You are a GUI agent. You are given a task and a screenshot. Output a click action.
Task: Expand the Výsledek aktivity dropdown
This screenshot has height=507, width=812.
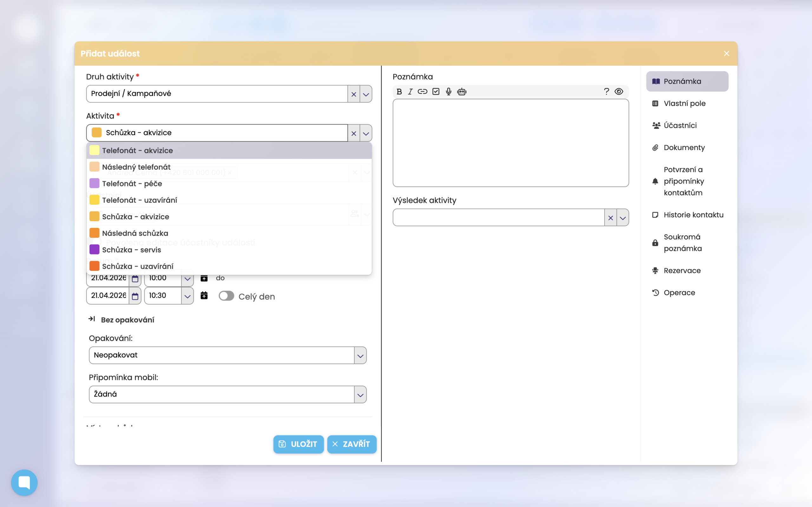point(623,217)
